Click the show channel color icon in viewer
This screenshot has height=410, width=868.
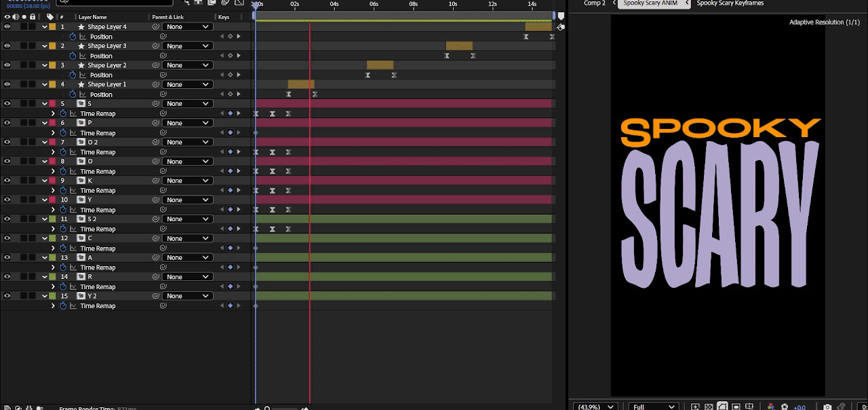coord(771,407)
